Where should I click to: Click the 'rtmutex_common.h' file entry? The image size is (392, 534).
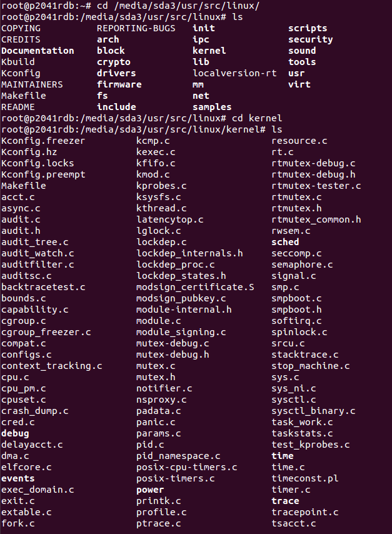pyautogui.click(x=316, y=219)
